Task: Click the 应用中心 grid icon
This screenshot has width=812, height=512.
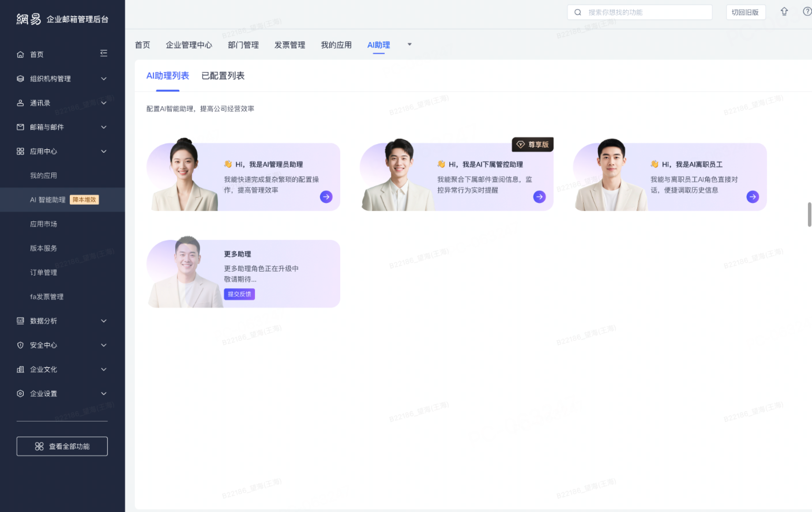Action: click(20, 151)
